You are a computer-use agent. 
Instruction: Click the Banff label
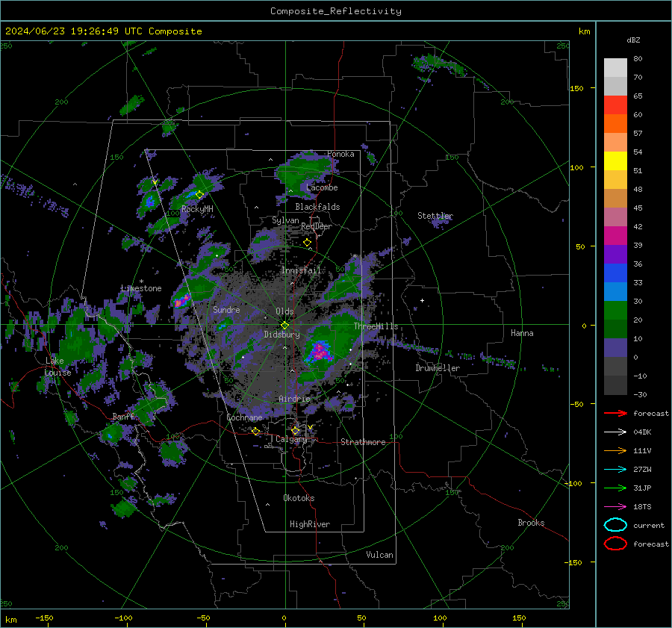(123, 417)
